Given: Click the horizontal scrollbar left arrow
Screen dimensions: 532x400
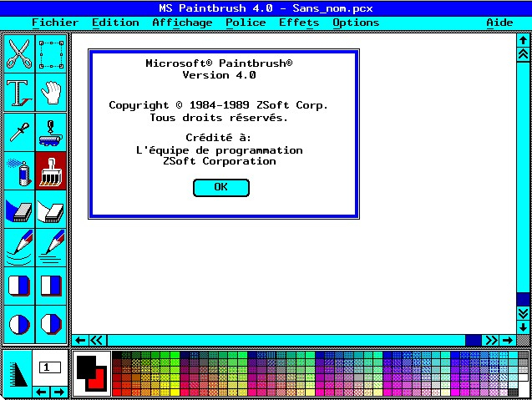Looking at the screenshot, I should coord(80,340).
